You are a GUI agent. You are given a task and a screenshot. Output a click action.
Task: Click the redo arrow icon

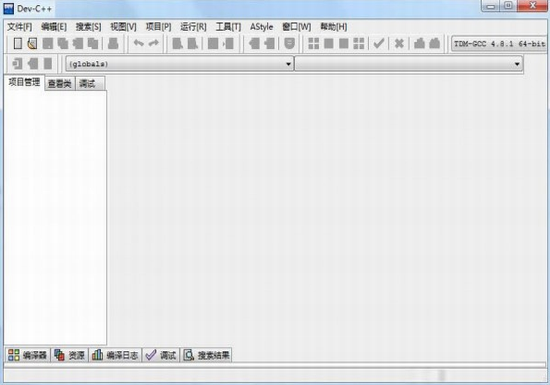pyautogui.click(x=154, y=43)
